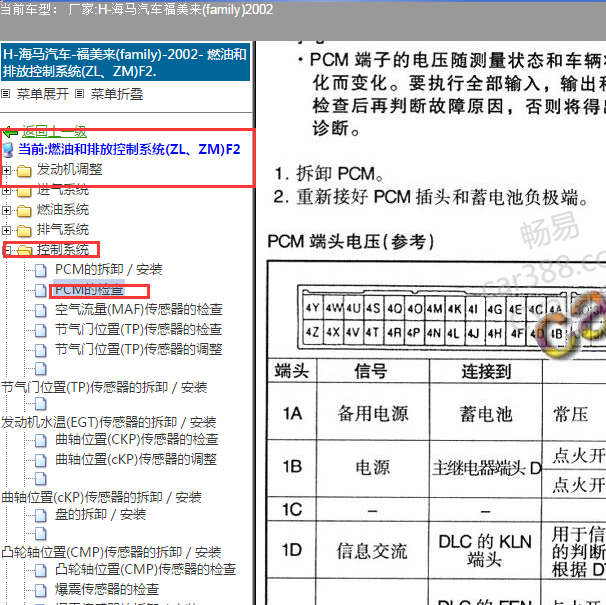This screenshot has height=605, width=606.
Task: Click the 常压 voltage cell
Action: point(570,414)
